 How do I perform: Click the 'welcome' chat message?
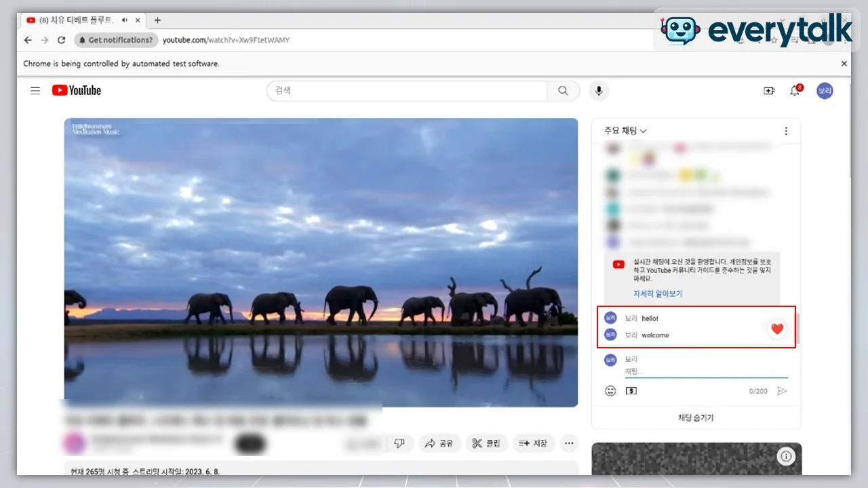pyautogui.click(x=655, y=335)
